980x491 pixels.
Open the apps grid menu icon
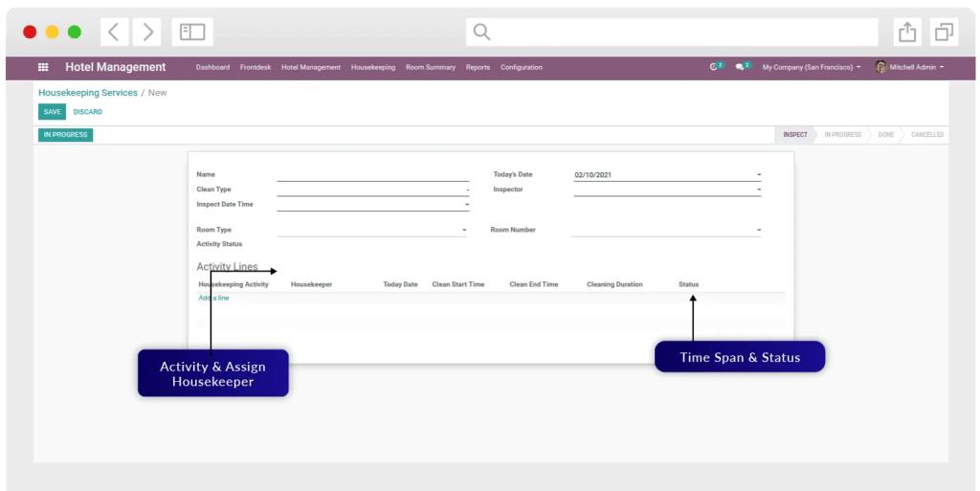pos(43,67)
